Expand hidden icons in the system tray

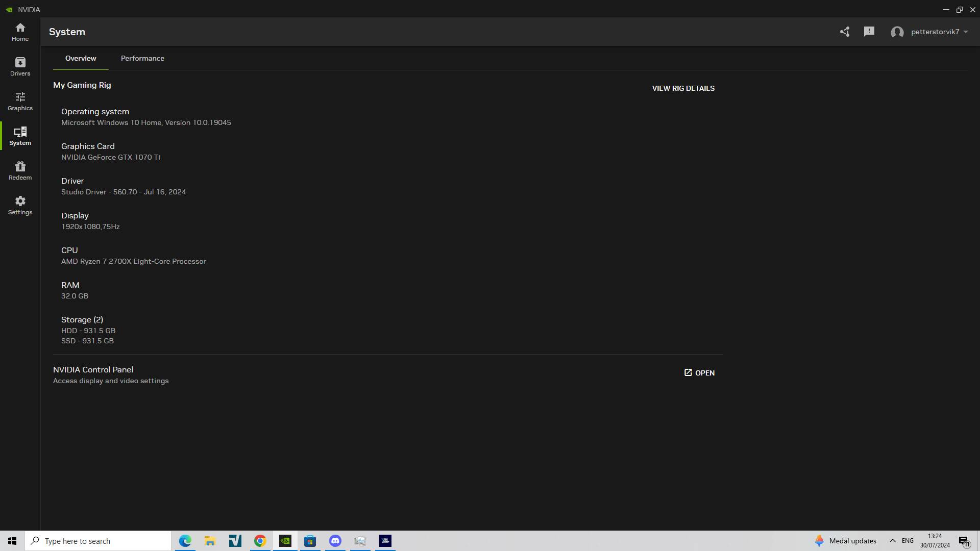pos(893,540)
